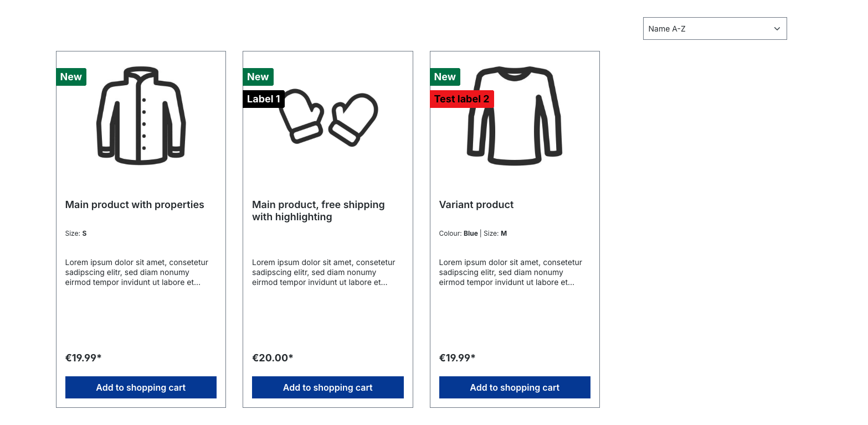Screen dimensions: 868x425
Task: Click the New badge on variant product
Action: coord(445,77)
